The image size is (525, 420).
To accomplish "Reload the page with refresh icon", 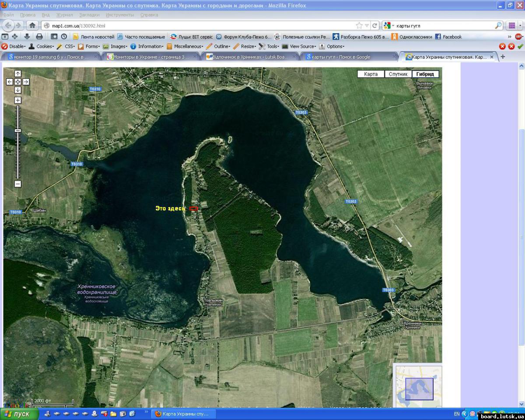I will click(375, 25).
